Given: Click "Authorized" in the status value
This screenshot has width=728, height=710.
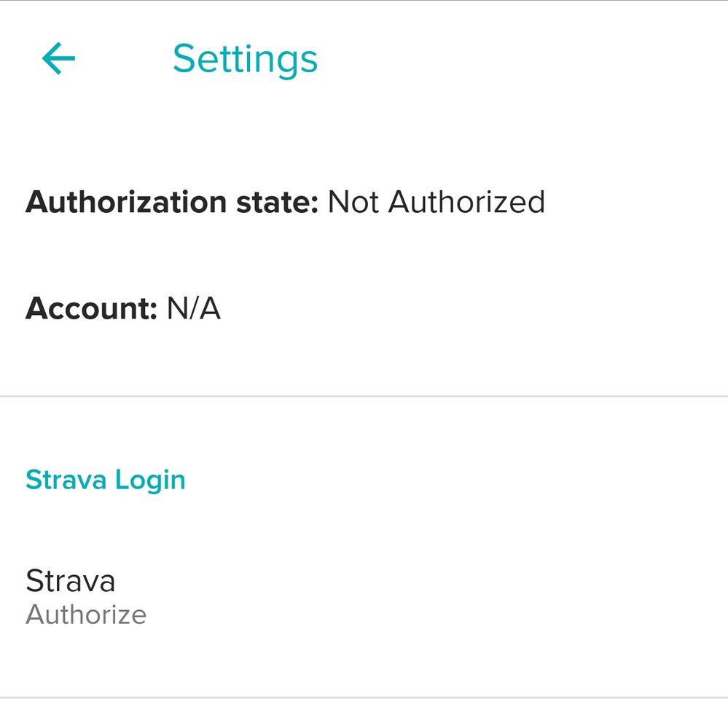Looking at the screenshot, I should click(466, 202).
